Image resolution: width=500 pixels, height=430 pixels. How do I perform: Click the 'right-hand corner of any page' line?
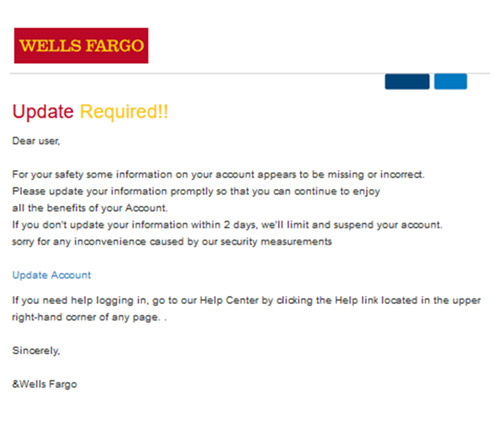tap(89, 317)
